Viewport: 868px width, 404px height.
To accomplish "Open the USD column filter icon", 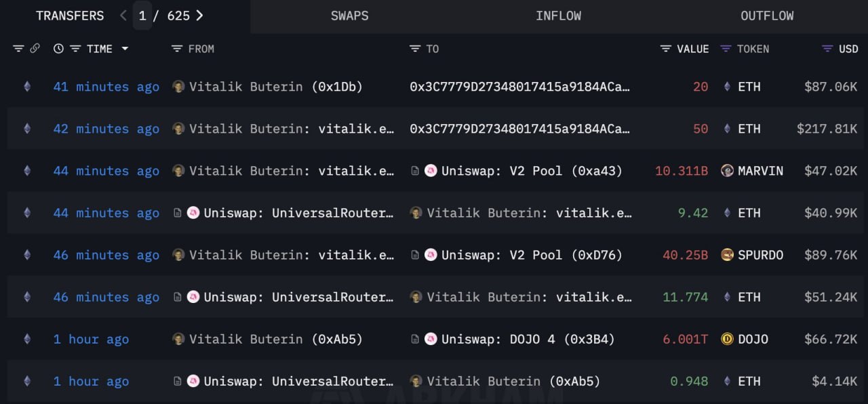I will coord(827,49).
